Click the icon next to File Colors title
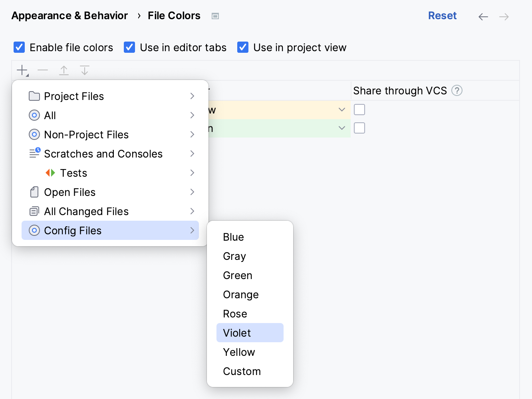 point(215,16)
